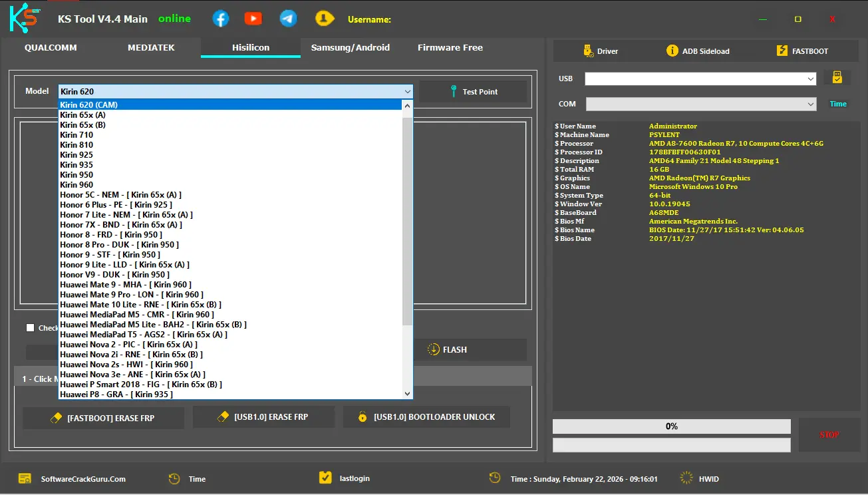Select Huawei MediaPad M5 - CMR
Image resolution: width=868 pixels, height=495 pixels.
pyautogui.click(x=230, y=315)
